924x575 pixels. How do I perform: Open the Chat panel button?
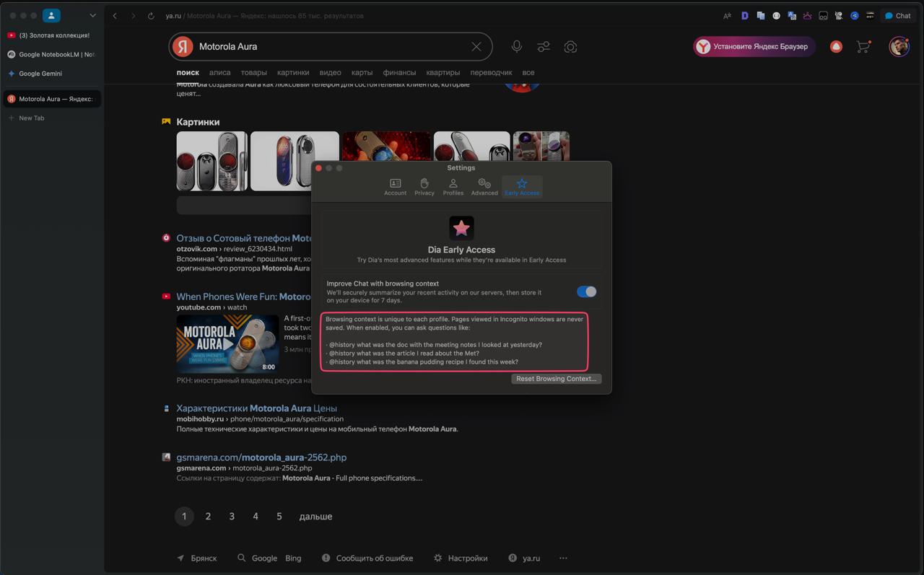click(x=898, y=16)
